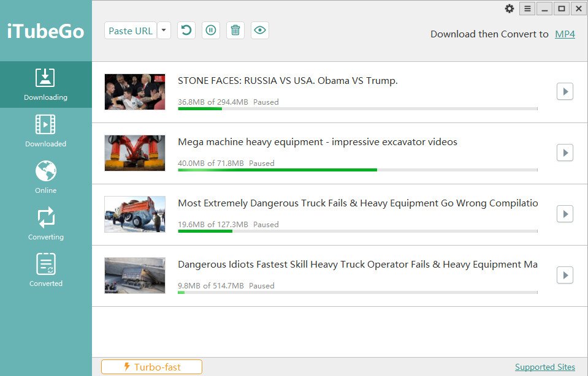Open settings via the gear icon
Viewport: 588px width, 376px height.
click(x=510, y=9)
